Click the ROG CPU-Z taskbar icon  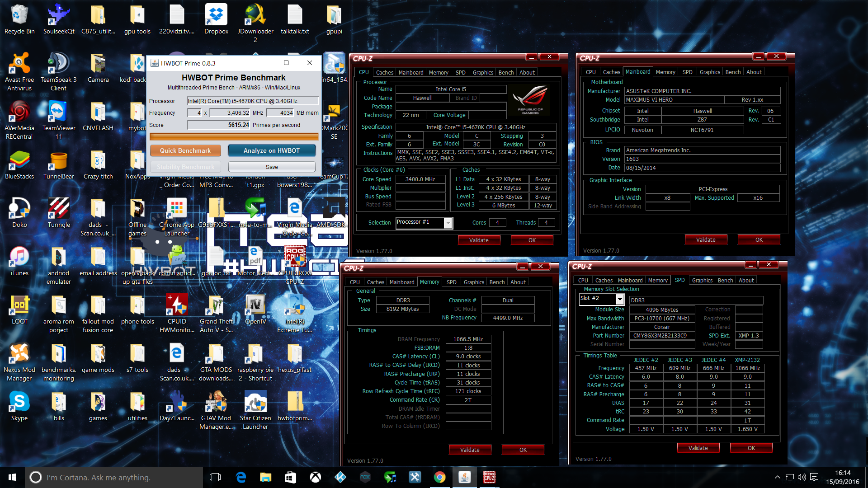pos(489,477)
